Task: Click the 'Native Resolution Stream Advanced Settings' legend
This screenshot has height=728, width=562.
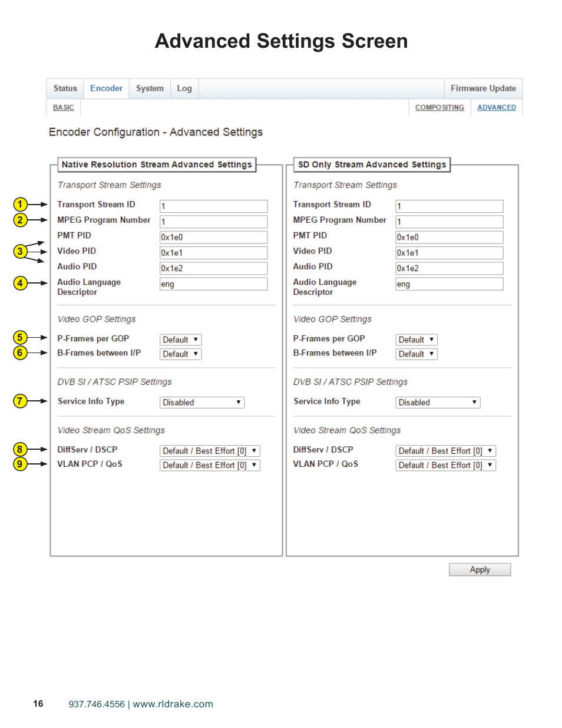Action: click(x=157, y=164)
